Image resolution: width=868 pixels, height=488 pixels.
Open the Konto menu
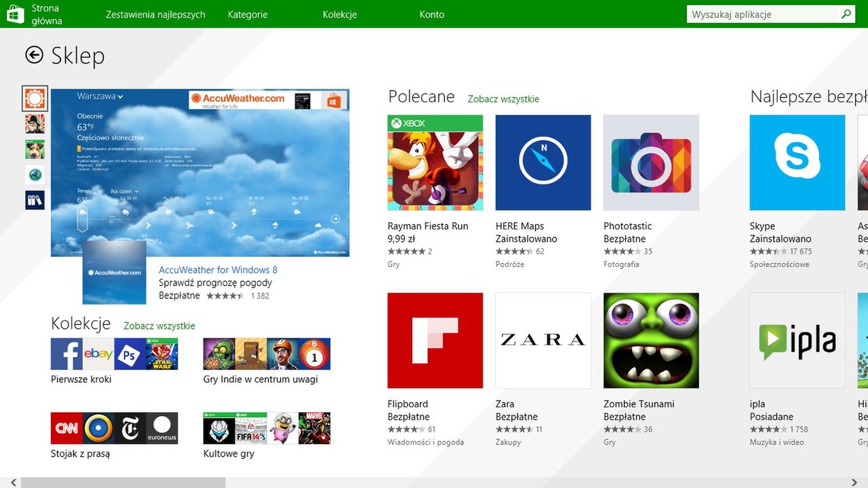click(x=432, y=14)
